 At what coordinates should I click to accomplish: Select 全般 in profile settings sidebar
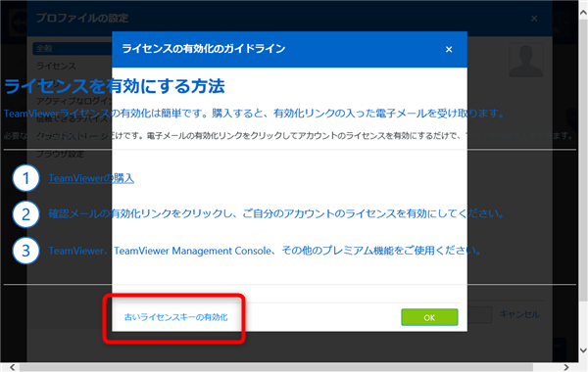pyautogui.click(x=72, y=48)
